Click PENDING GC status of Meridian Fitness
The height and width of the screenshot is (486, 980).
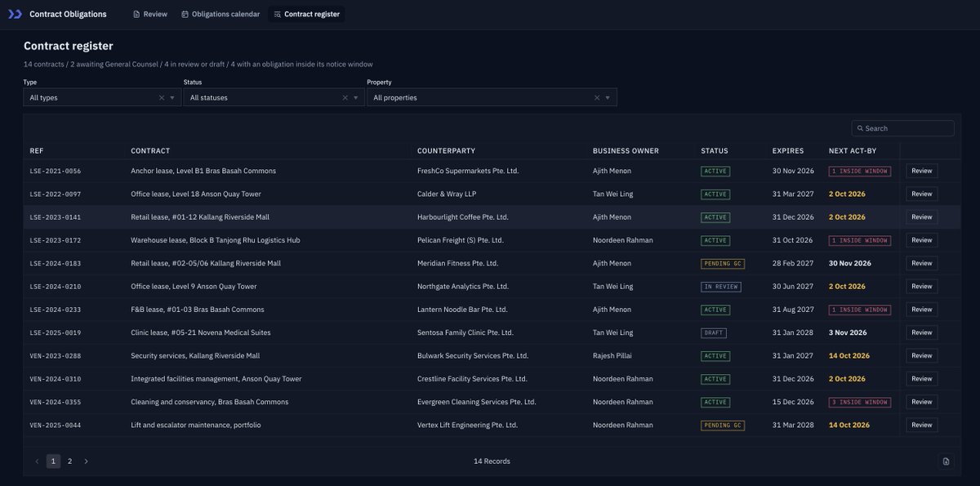pos(723,264)
